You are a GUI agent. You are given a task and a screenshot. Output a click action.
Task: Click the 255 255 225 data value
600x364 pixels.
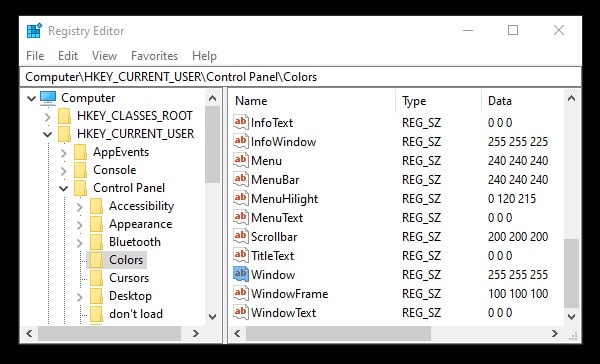pos(518,142)
